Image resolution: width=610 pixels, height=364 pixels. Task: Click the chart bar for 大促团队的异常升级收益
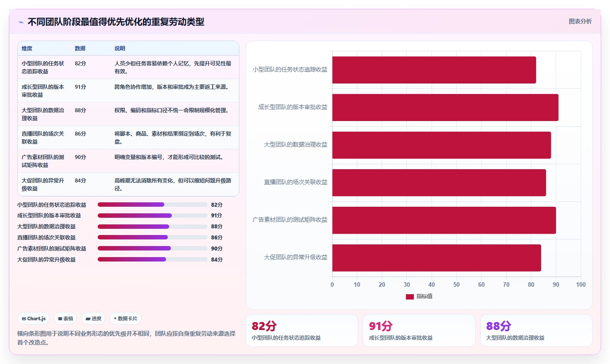(436, 258)
